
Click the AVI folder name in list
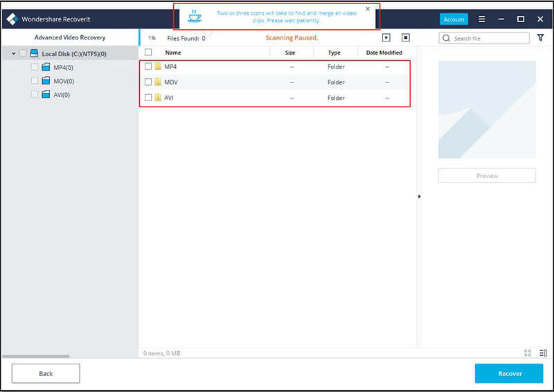point(168,98)
